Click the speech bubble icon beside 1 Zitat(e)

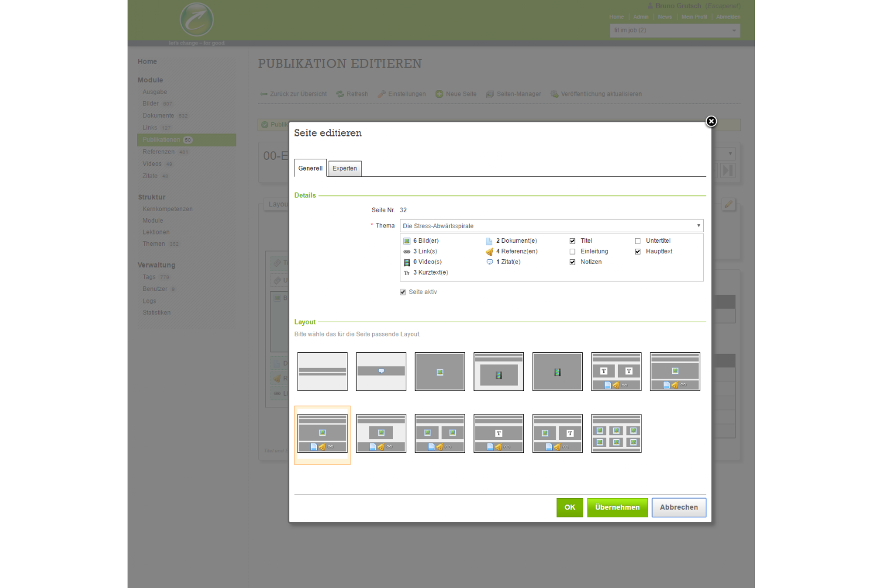point(489,262)
